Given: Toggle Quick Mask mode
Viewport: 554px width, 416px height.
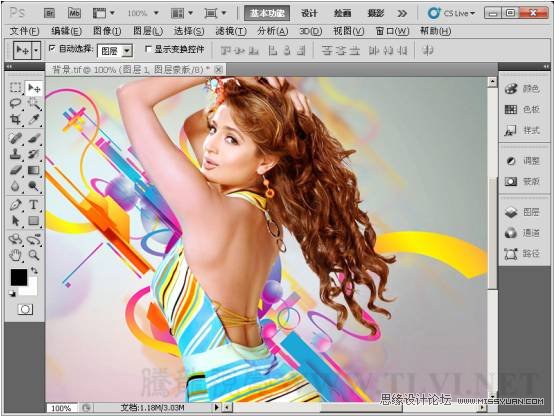Looking at the screenshot, I should click(25, 310).
